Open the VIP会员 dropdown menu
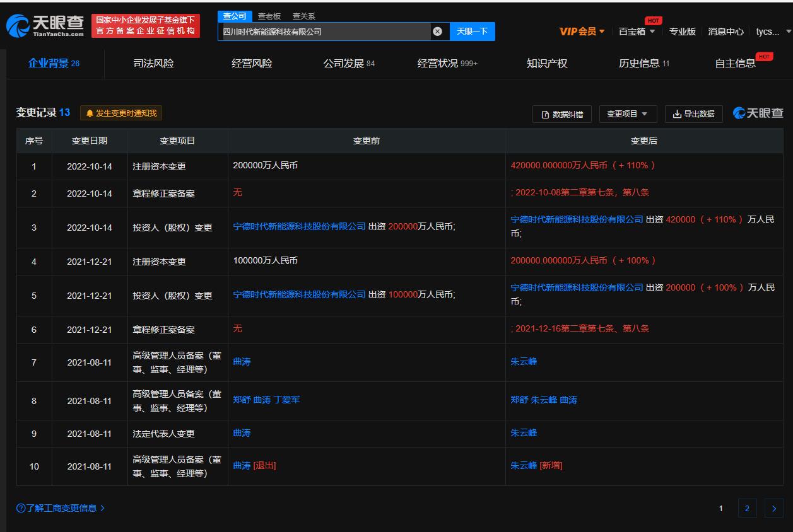 coord(582,32)
